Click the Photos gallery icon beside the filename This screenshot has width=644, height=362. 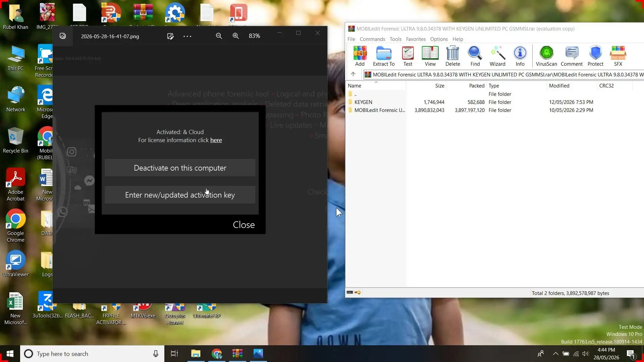(63, 36)
